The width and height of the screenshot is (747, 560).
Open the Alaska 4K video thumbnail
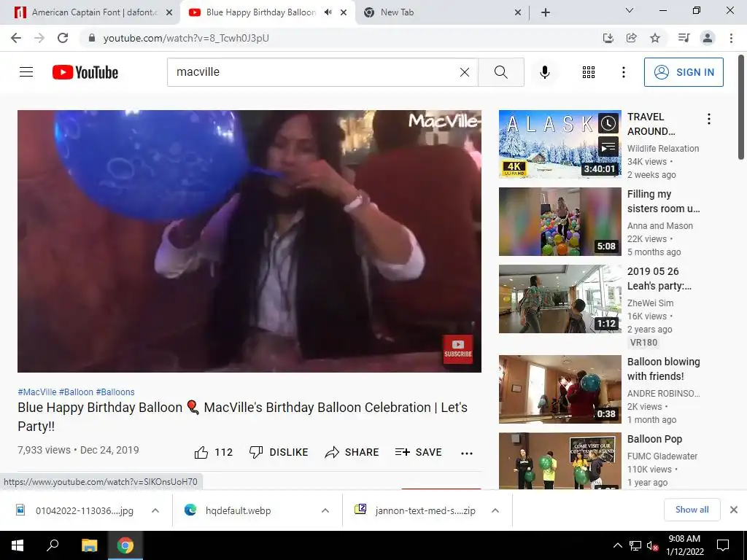[560, 144]
